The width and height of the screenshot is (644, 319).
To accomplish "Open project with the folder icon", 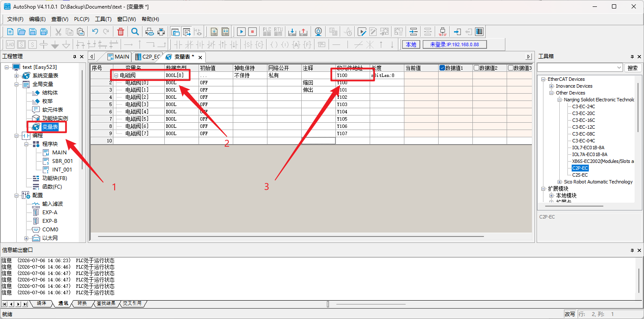I will pyautogui.click(x=21, y=32).
